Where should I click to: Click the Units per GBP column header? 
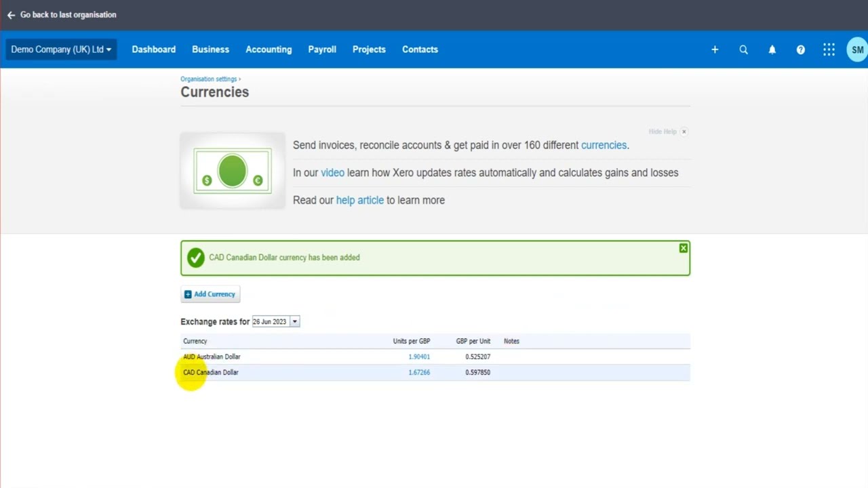(x=412, y=341)
